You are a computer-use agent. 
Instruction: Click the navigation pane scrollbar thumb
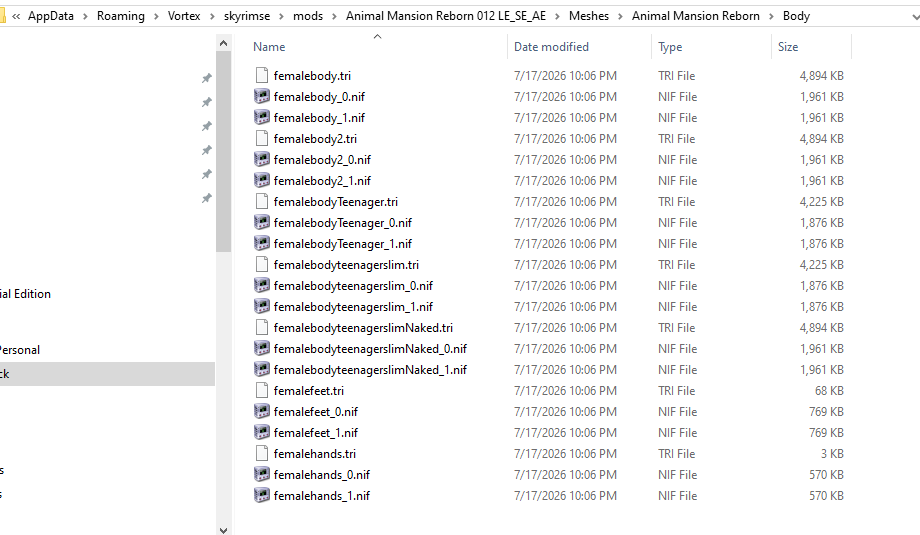click(x=223, y=152)
